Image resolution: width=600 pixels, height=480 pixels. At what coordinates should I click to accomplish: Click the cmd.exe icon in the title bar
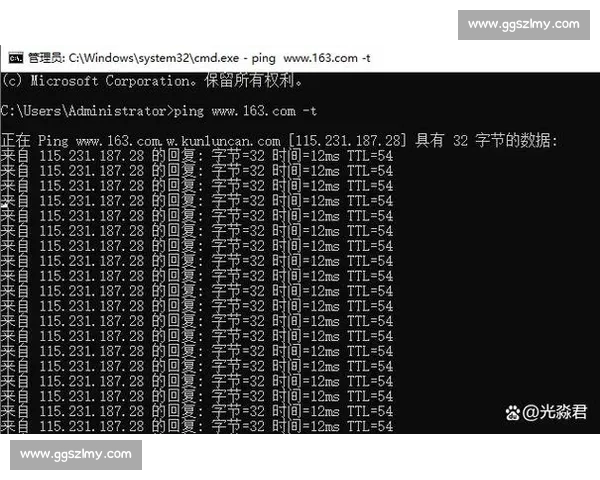16,58
